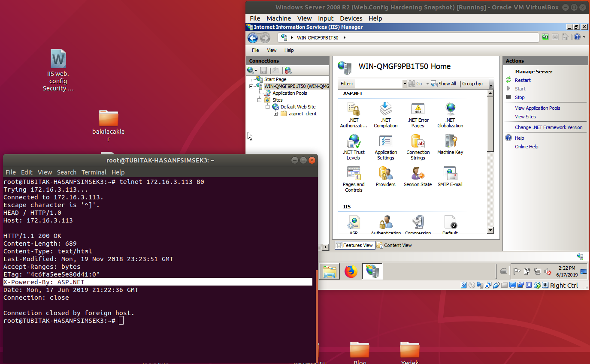Open Providers feature
Screen dimensions: 590x364
[x=386, y=176]
